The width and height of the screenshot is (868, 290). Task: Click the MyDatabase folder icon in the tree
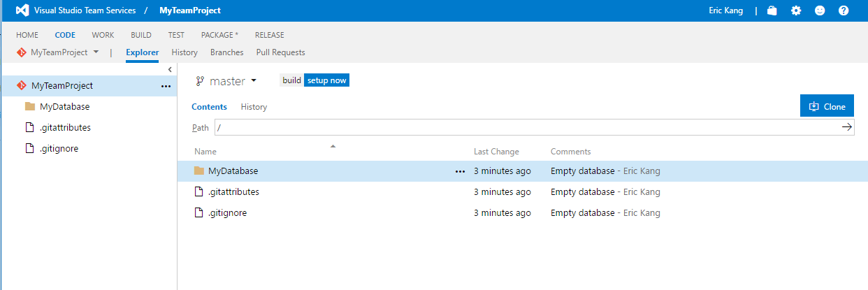click(x=30, y=107)
